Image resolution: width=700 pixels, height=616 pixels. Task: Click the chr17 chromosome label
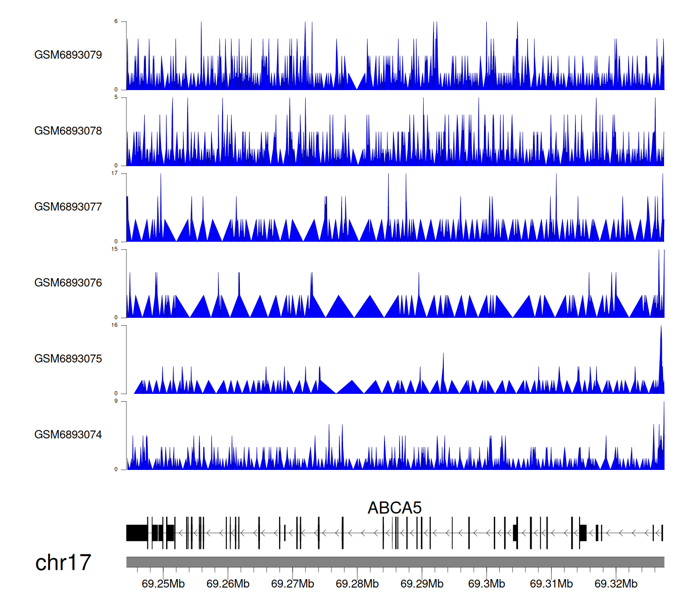pos(63,563)
